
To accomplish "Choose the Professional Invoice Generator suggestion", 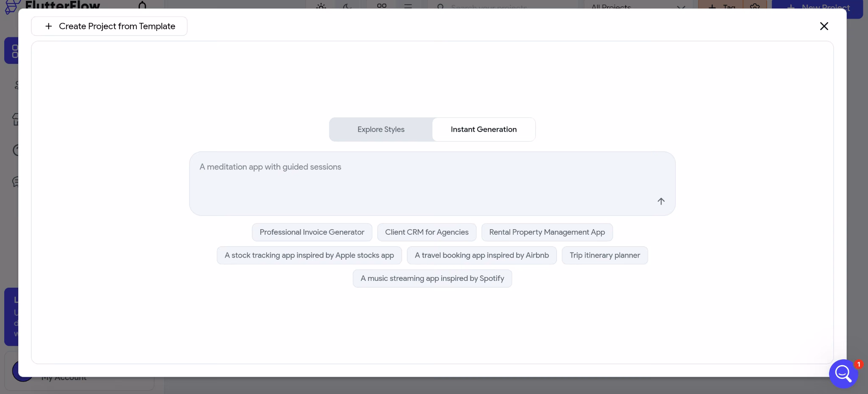I will 312,232.
